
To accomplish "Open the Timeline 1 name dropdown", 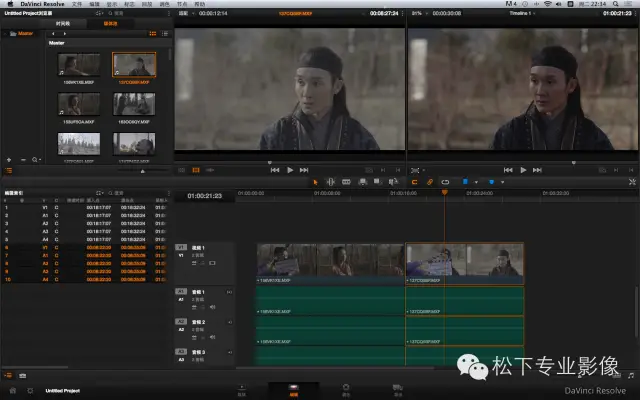I will [522, 13].
